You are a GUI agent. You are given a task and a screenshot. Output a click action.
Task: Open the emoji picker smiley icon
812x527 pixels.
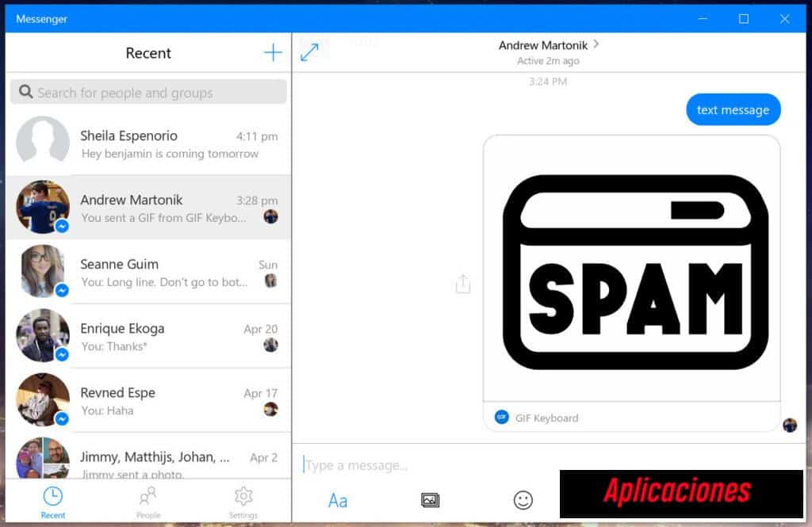click(x=523, y=500)
